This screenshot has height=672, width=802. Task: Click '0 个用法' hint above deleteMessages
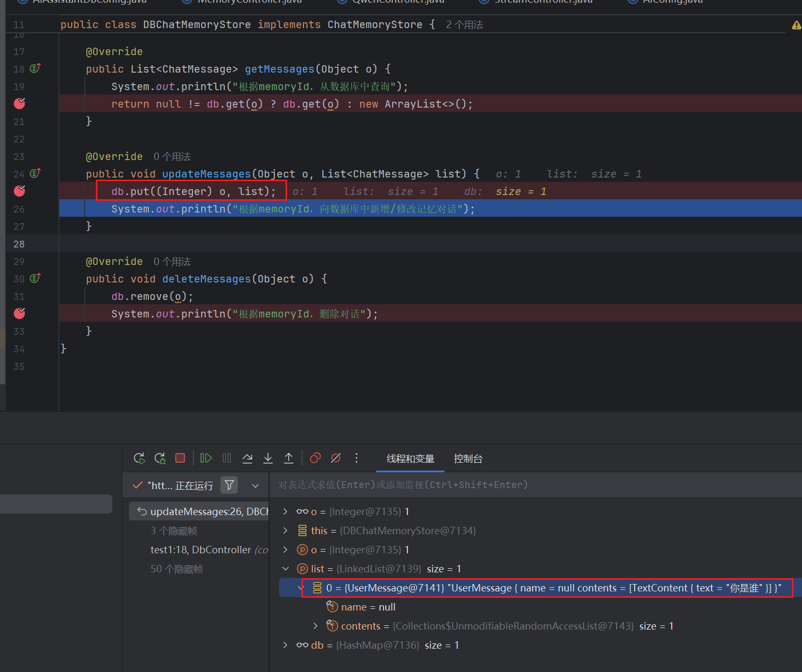[x=172, y=261]
